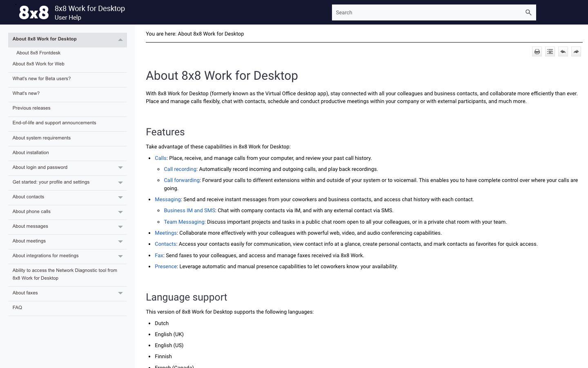Screen dimensions: 588x368
Task: Click the 'User Help' header subtitle
Action: [68, 18]
